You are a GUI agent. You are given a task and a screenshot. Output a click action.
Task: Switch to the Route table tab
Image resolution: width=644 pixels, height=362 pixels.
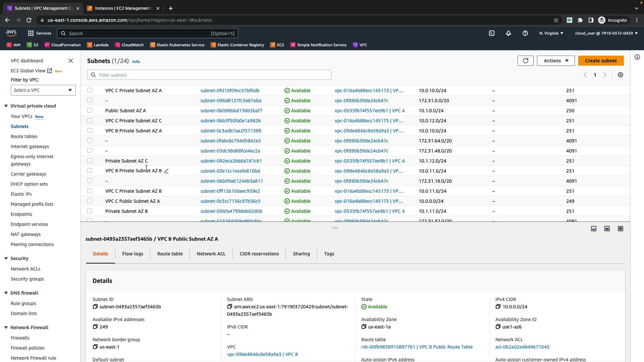point(170,254)
